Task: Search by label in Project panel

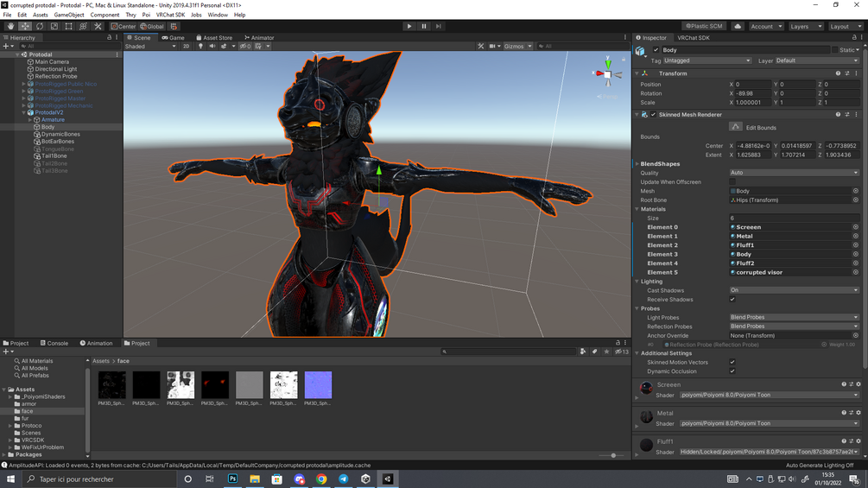Action: pos(594,352)
